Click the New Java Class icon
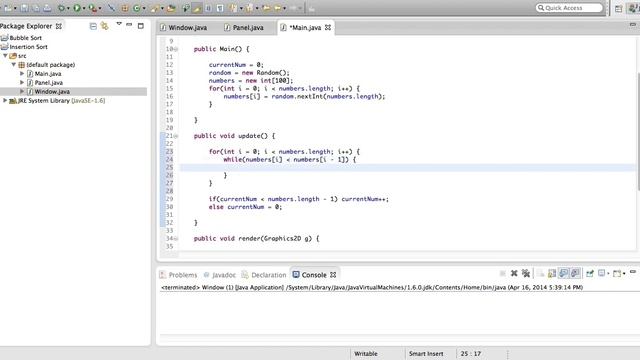Image resolution: width=640 pixels, height=360 pixels. tap(137, 8)
